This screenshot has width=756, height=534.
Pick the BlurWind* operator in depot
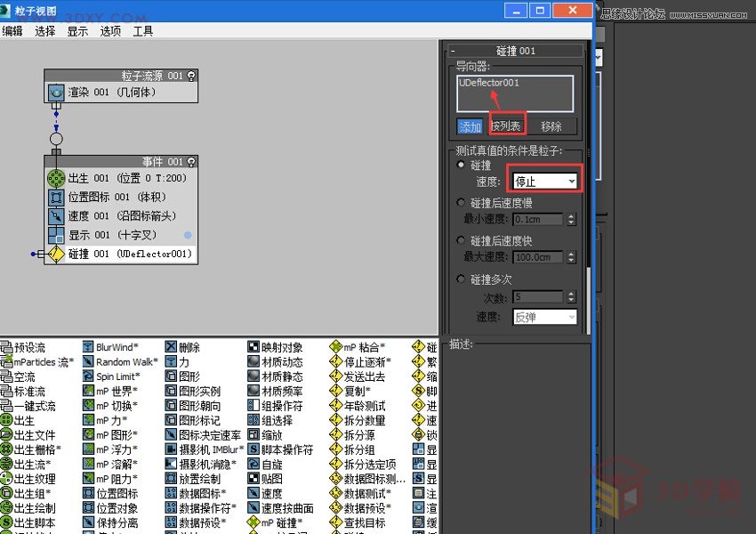pyautogui.click(x=89, y=348)
